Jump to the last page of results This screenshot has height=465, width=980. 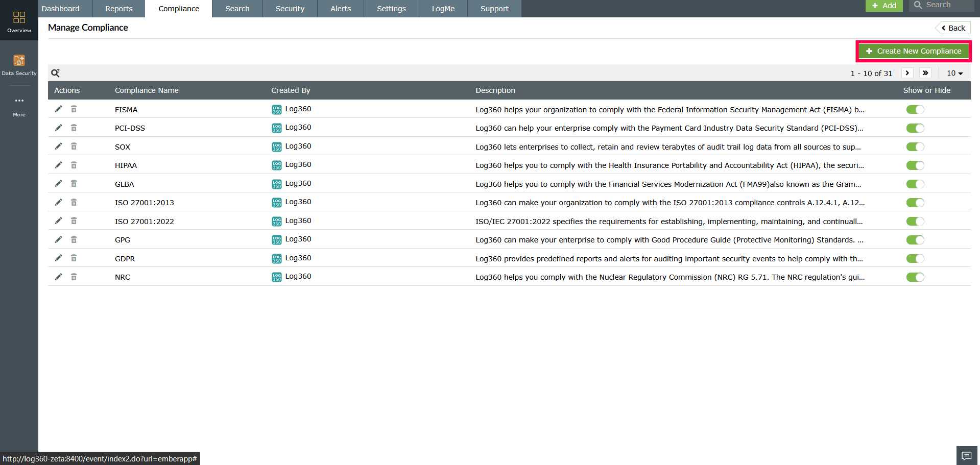(x=925, y=73)
